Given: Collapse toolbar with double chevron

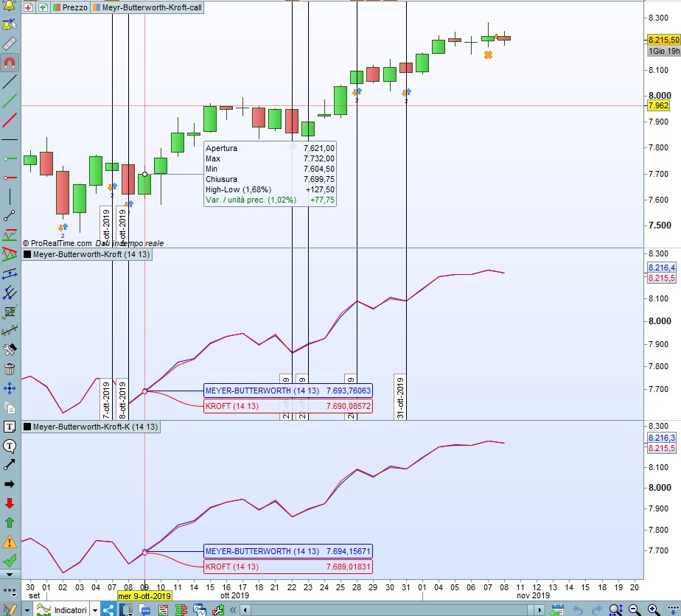Looking at the screenshot, I should pos(233,610).
